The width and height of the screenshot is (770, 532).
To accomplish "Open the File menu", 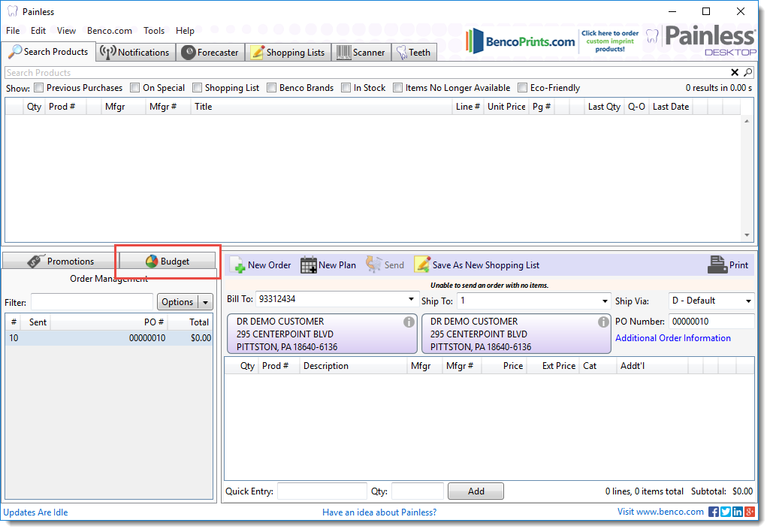I will click(13, 31).
